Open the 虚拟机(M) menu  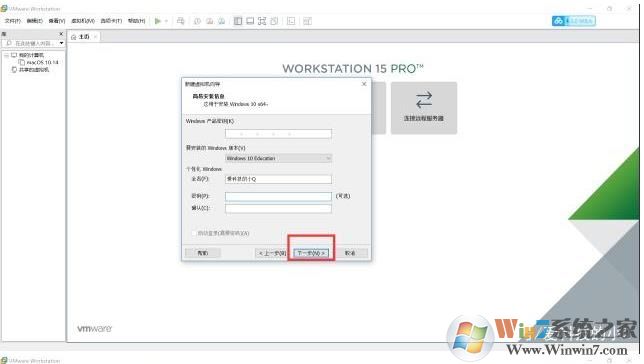tap(83, 21)
